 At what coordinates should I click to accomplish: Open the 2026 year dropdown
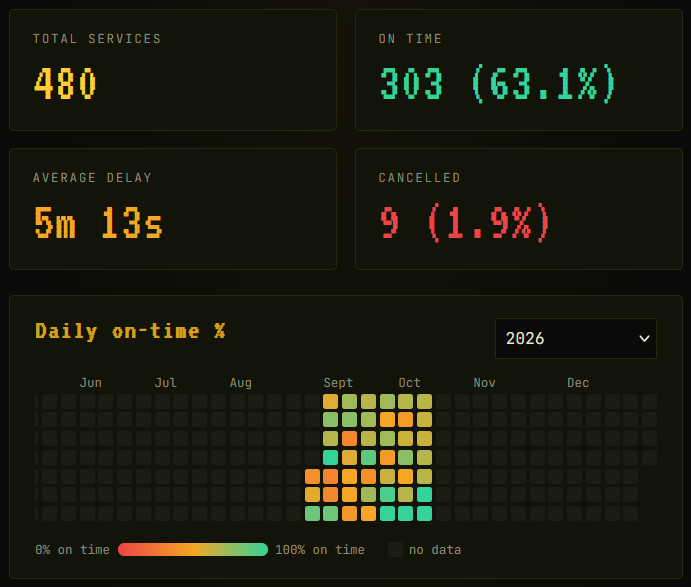(x=576, y=338)
